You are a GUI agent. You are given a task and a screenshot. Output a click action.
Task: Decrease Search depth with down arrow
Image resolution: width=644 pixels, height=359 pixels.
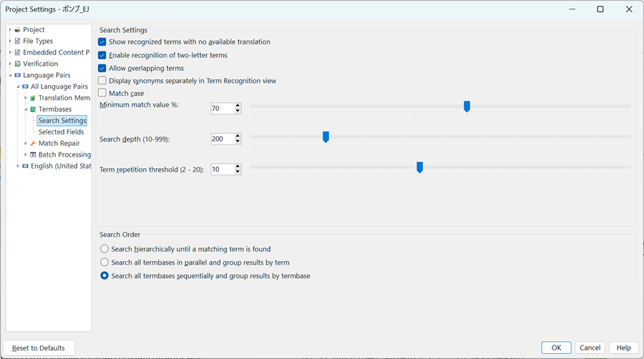(x=238, y=142)
